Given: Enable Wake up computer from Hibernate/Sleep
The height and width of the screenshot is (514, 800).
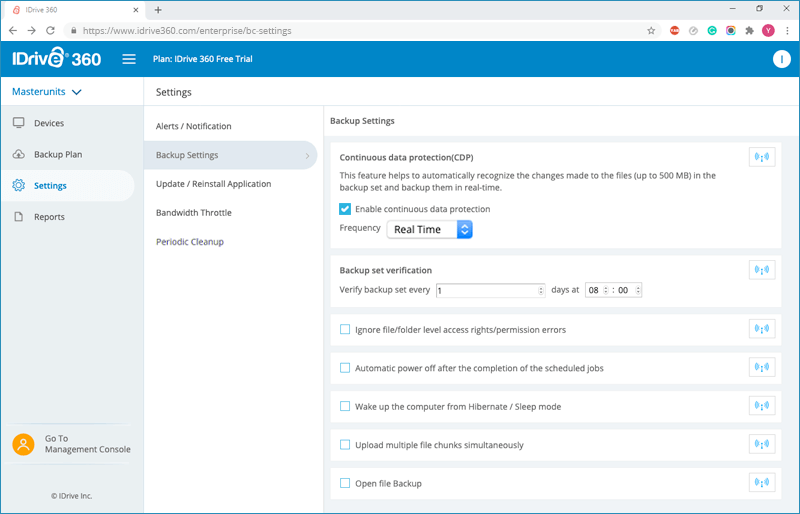Looking at the screenshot, I should pos(345,406).
